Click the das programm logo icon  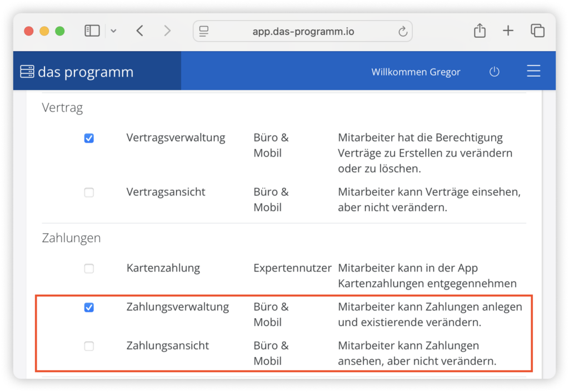[x=26, y=71]
